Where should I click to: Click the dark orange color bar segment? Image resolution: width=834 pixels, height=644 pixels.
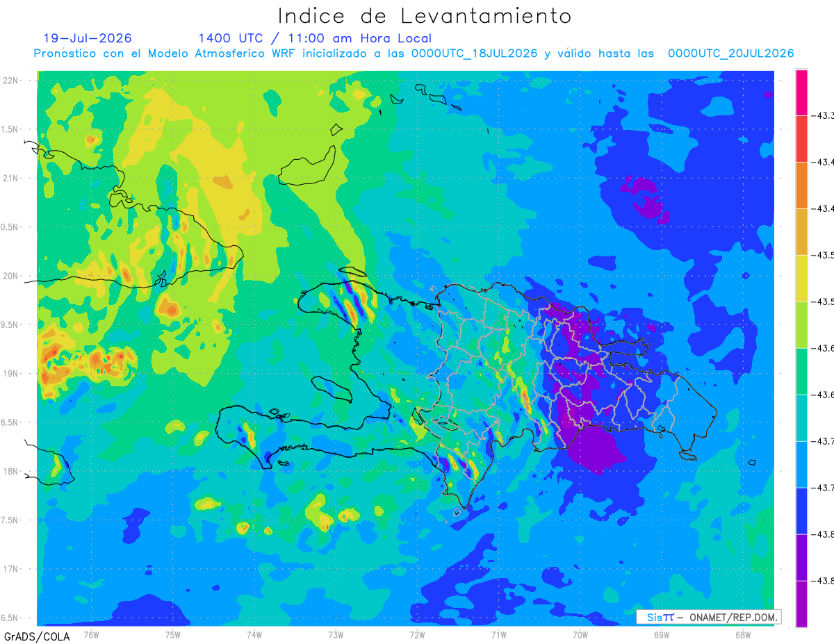tap(801, 185)
